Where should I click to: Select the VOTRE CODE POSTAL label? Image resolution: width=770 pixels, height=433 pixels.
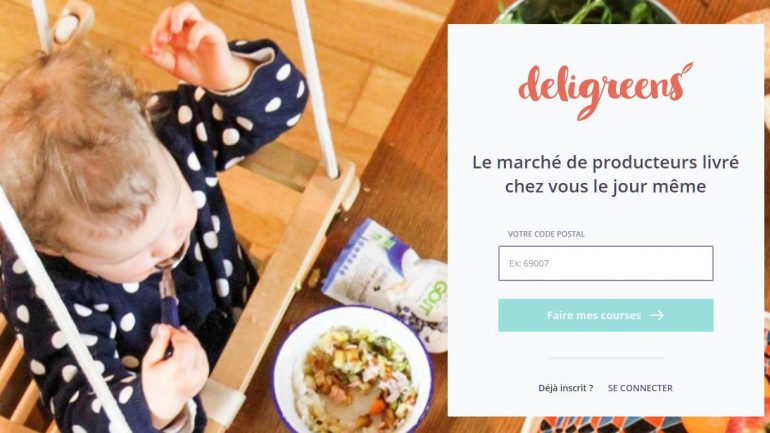[x=546, y=234]
